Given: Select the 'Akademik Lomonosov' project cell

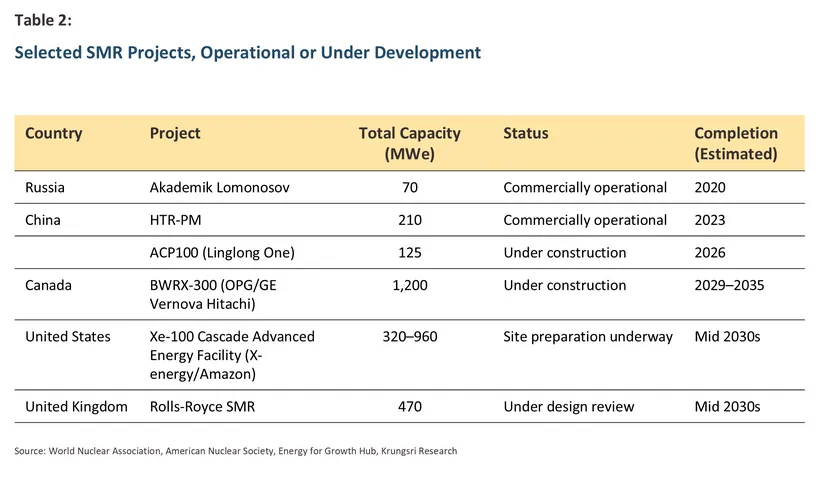Looking at the screenshot, I should [x=215, y=187].
